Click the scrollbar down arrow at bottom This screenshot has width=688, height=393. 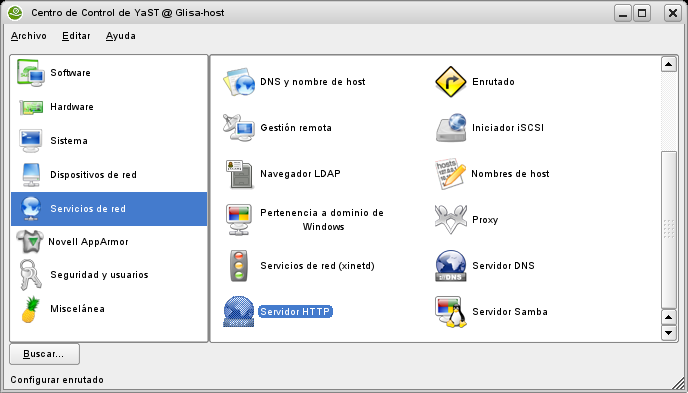click(668, 332)
